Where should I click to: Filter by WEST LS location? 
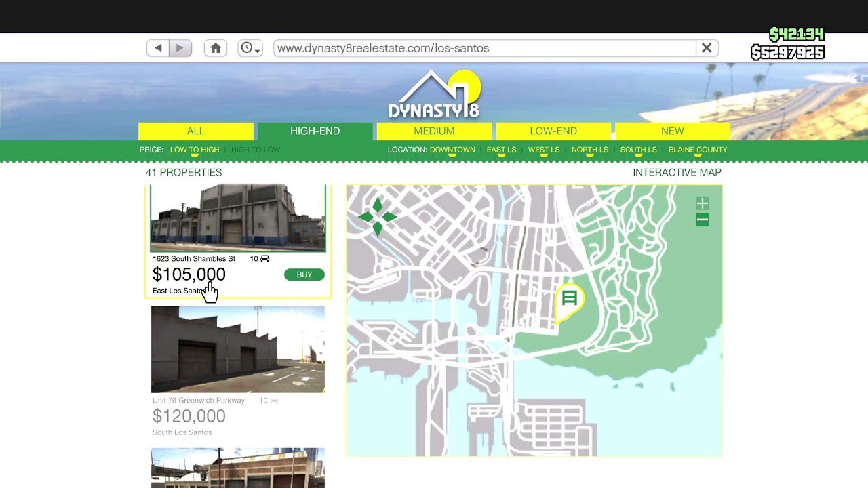point(544,150)
